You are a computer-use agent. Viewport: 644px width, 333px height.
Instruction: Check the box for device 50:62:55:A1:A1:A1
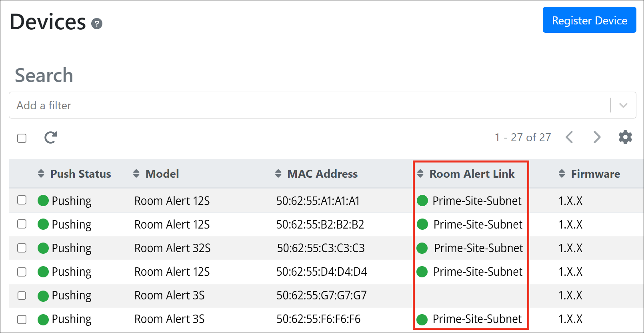(22, 200)
